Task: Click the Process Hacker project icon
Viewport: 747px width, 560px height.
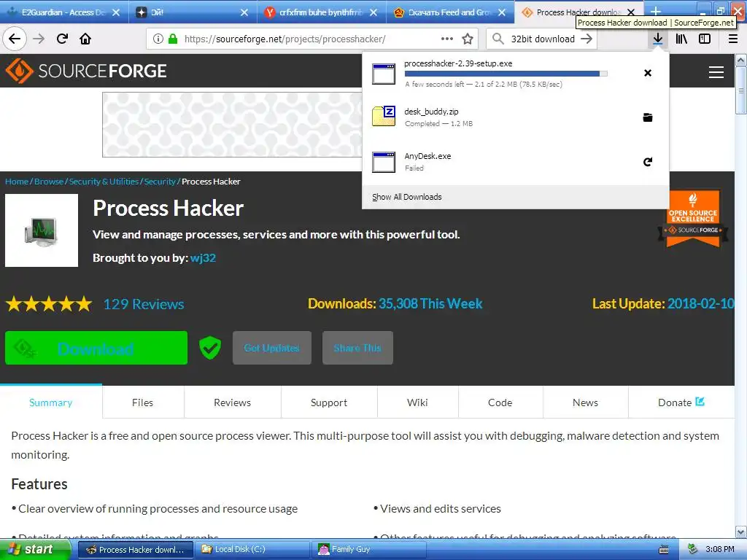Action: click(x=42, y=230)
